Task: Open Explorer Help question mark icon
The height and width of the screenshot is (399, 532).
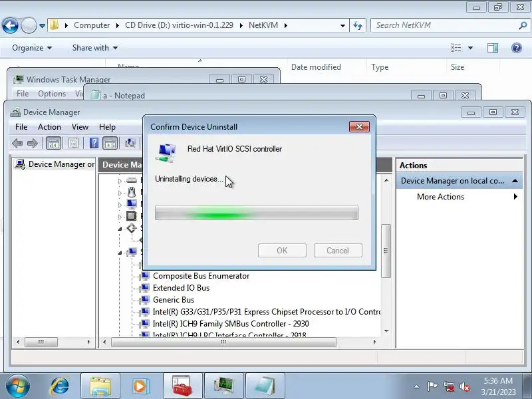Action: [517, 48]
